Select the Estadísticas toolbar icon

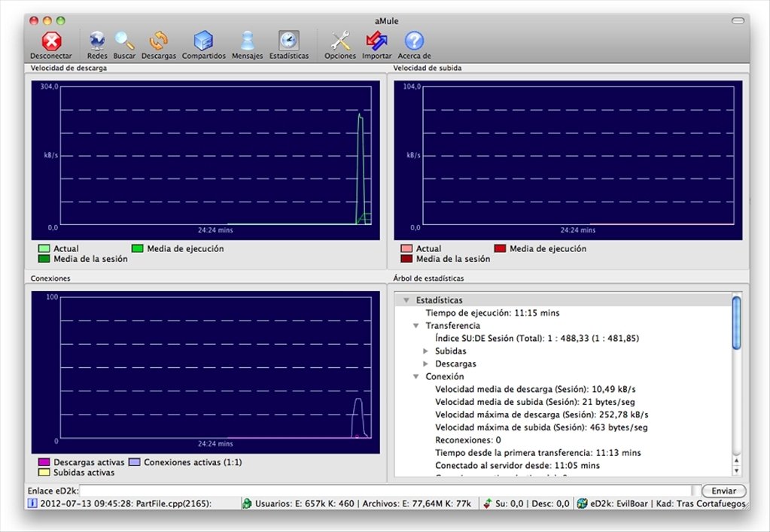[x=289, y=41]
